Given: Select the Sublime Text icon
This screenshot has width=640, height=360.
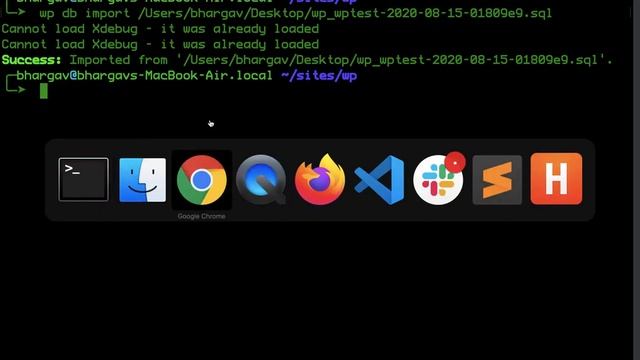Looking at the screenshot, I should point(497,180).
